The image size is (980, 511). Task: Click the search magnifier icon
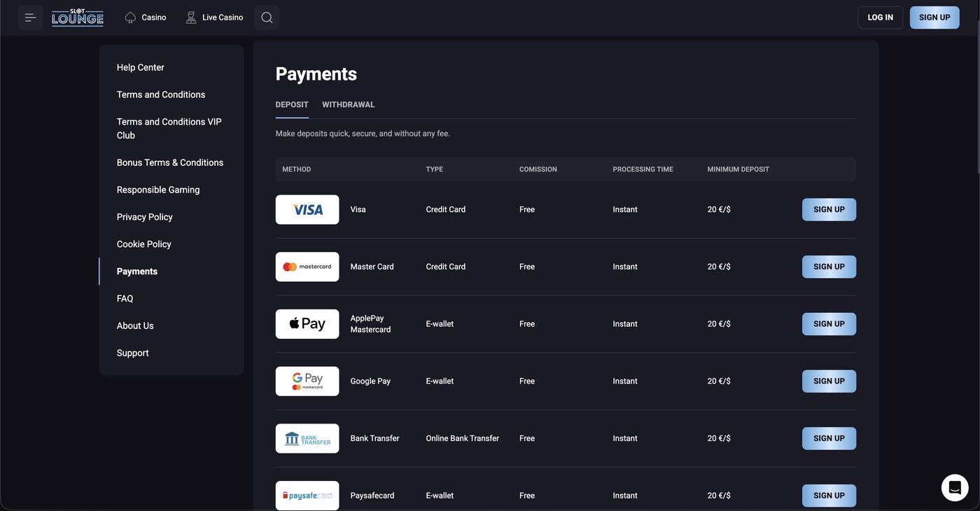click(x=267, y=17)
